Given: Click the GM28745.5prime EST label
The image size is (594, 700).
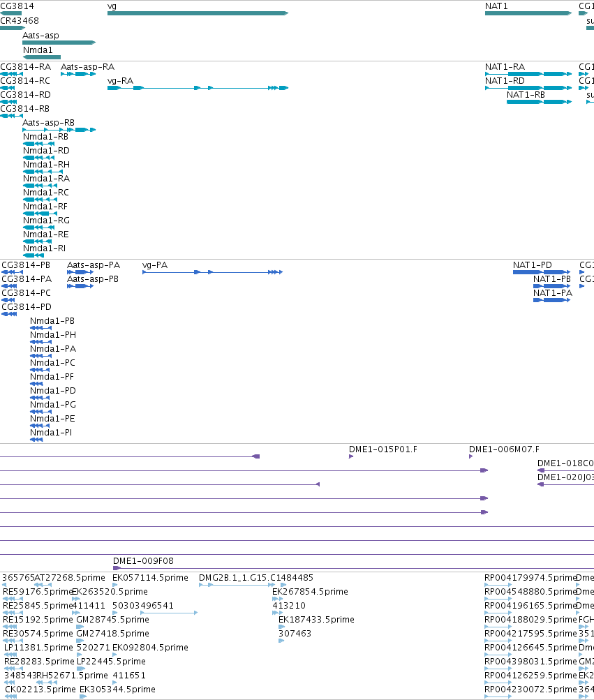Looking at the screenshot, I should (x=113, y=619).
